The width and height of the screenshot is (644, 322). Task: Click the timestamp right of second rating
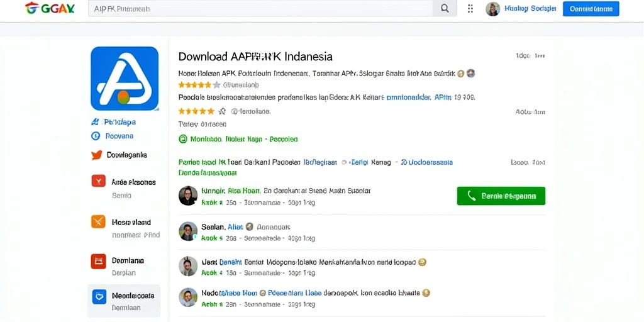(x=530, y=111)
